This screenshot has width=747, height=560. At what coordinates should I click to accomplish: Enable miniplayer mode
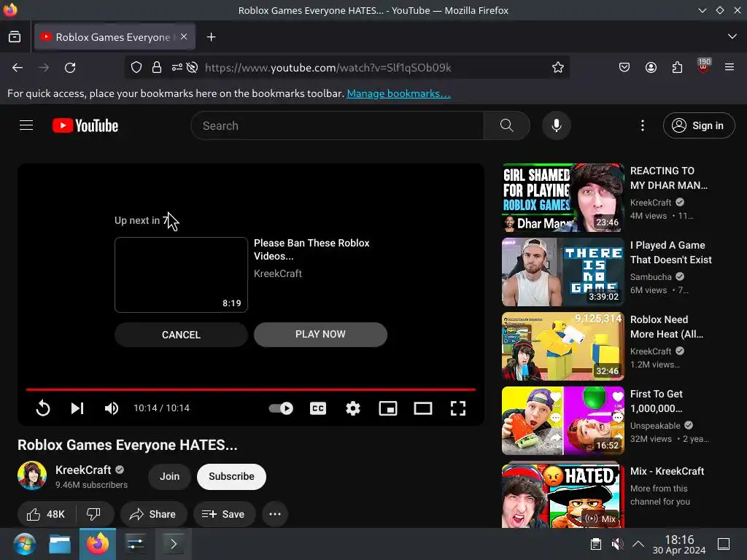388,408
